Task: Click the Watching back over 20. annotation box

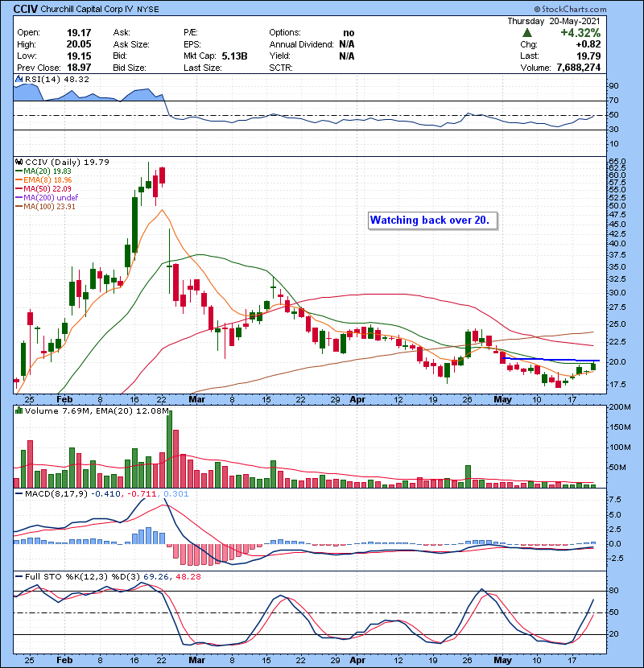Action: (x=432, y=221)
